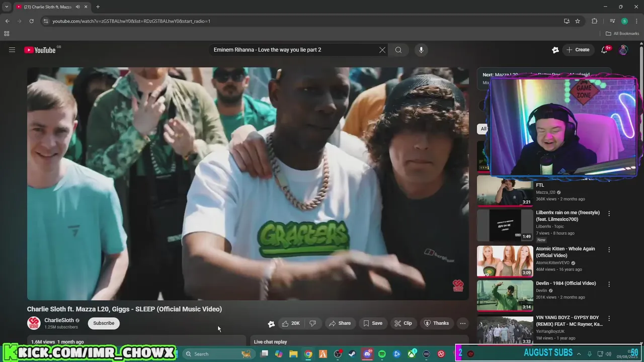This screenshot has width=644, height=362.
Task: Open Devlin 1984 Official Video
Action: coord(505,296)
